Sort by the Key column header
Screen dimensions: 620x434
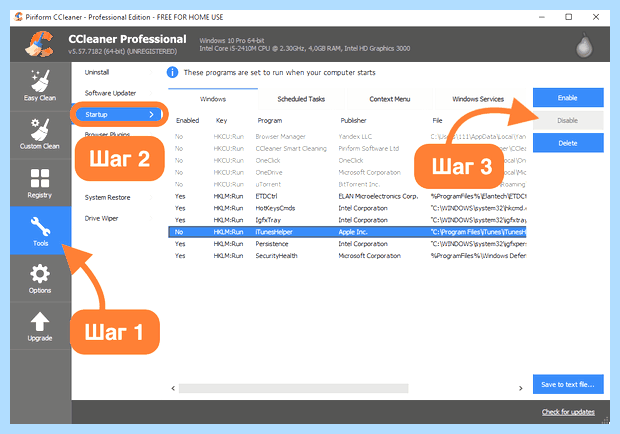pyautogui.click(x=221, y=121)
